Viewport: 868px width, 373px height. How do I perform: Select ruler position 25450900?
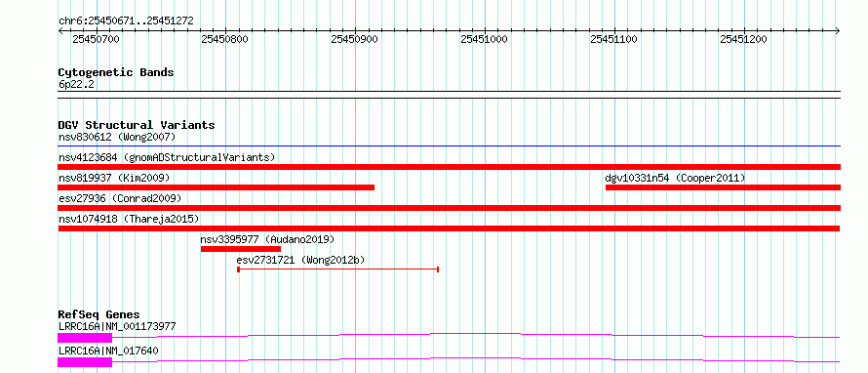pos(354,39)
